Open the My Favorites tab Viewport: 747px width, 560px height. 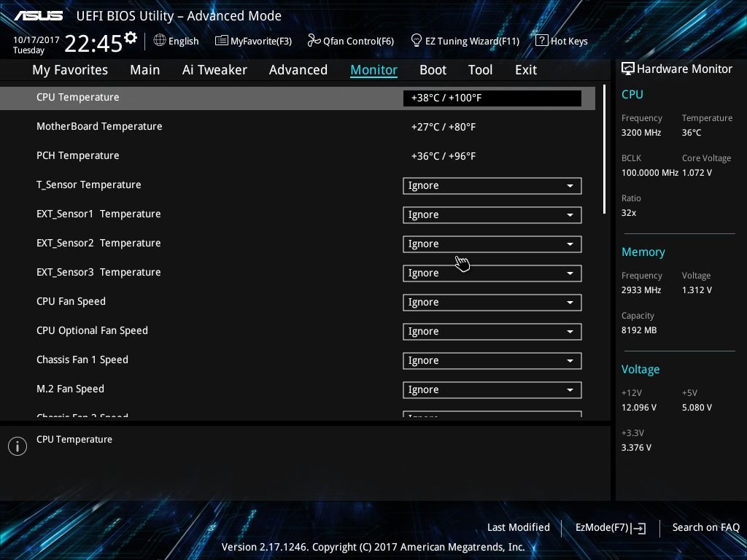click(70, 70)
